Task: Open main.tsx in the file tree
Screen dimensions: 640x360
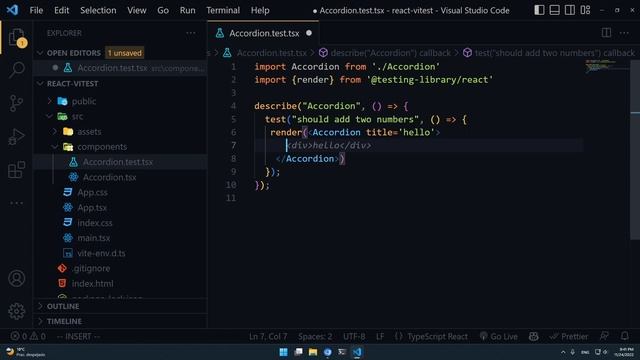Action: [93, 238]
